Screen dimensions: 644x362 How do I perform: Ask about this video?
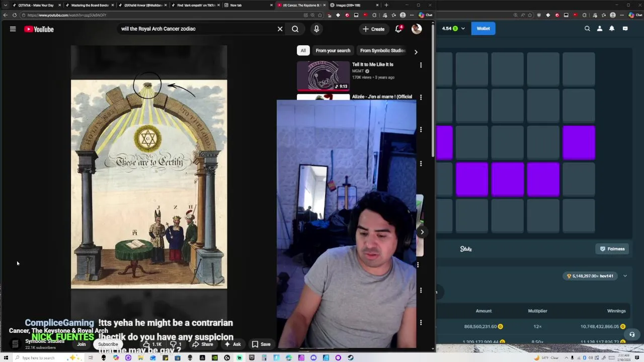coord(232,344)
